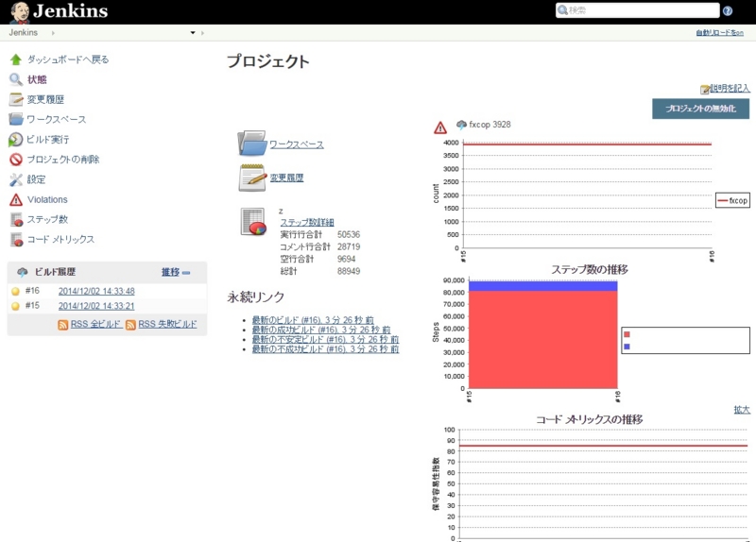The image size is (756, 542).
Task: Open 変更履歴 in the sidebar
Action: click(x=45, y=99)
